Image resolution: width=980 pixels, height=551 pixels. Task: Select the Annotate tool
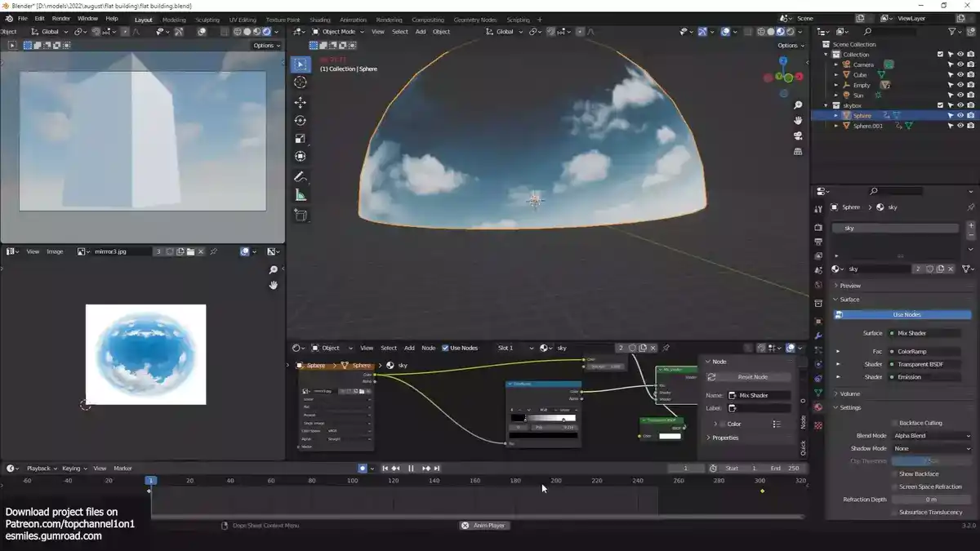coord(300,177)
